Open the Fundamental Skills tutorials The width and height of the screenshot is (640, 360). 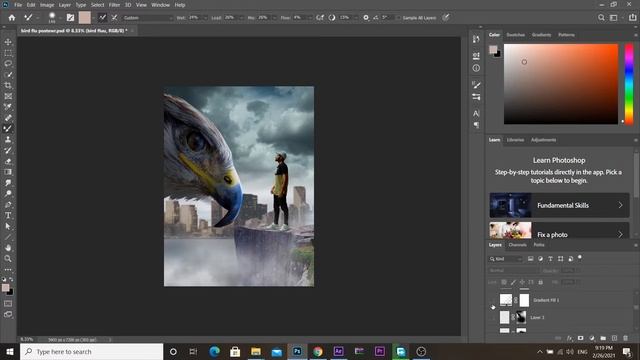point(559,205)
